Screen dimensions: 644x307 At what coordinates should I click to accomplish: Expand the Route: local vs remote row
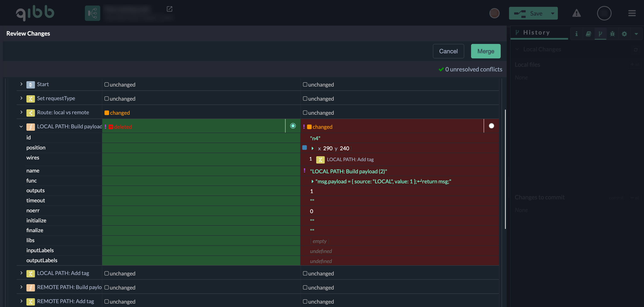click(21, 112)
